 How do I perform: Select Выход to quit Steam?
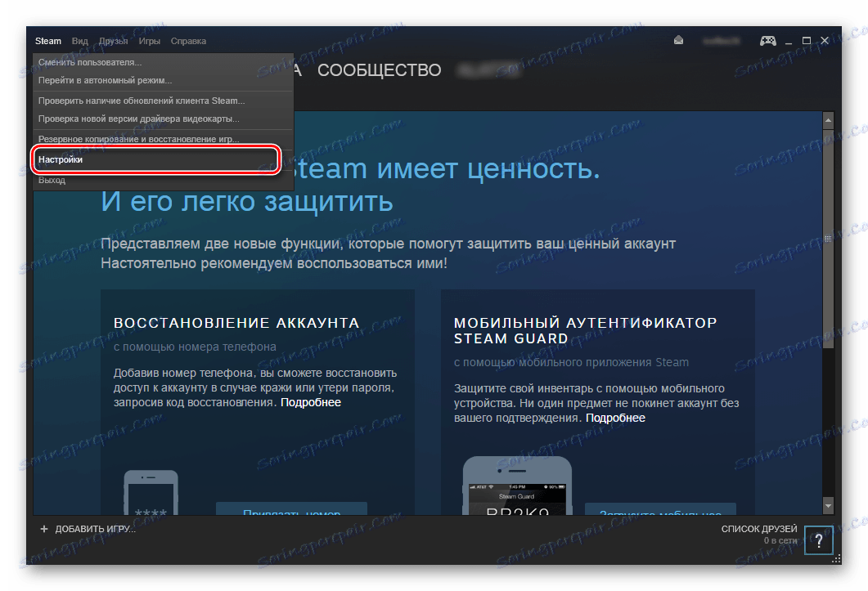(x=163, y=181)
